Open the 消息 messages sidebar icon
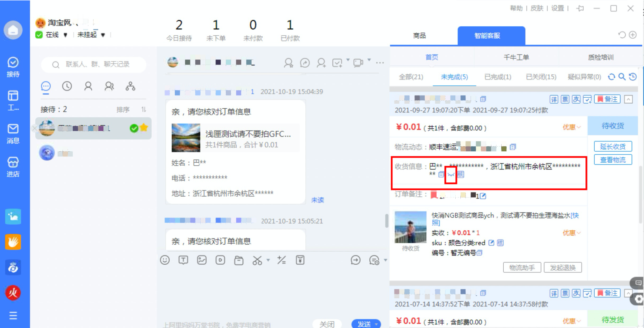Image resolution: width=644 pixels, height=328 pixels. coord(13,133)
